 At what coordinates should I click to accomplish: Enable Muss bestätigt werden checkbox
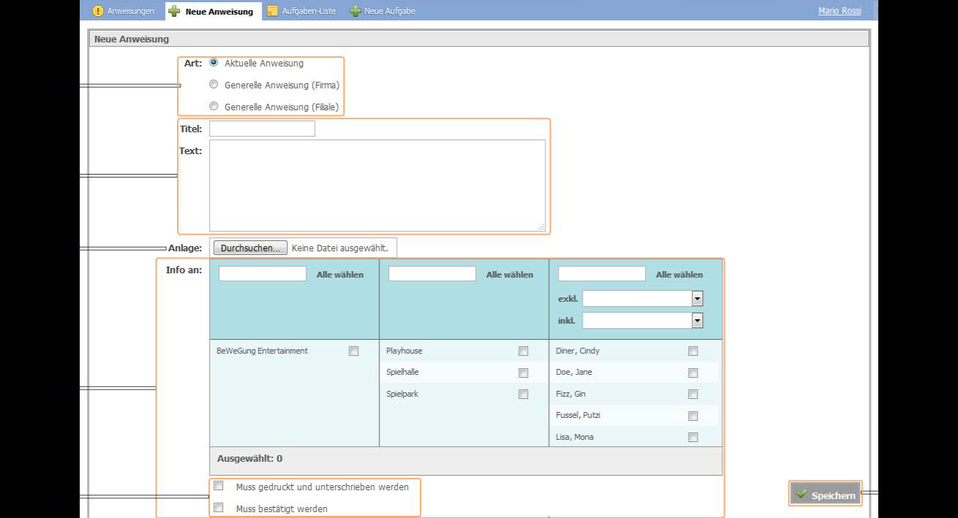tap(218, 508)
